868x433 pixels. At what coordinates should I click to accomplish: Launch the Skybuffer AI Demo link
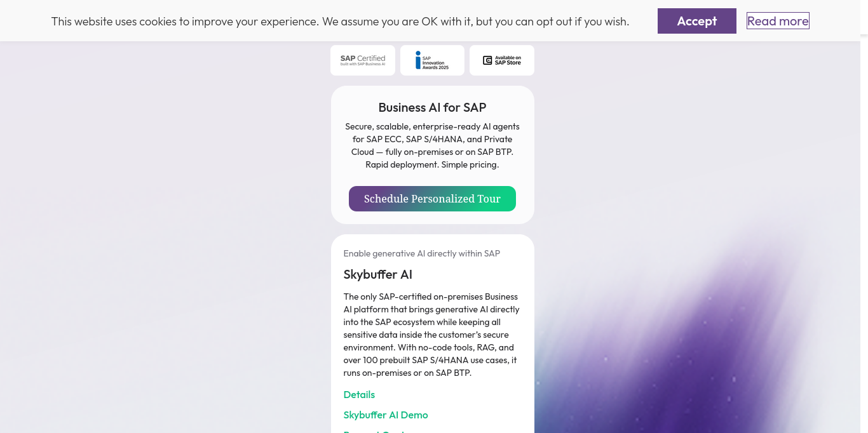coord(385,415)
